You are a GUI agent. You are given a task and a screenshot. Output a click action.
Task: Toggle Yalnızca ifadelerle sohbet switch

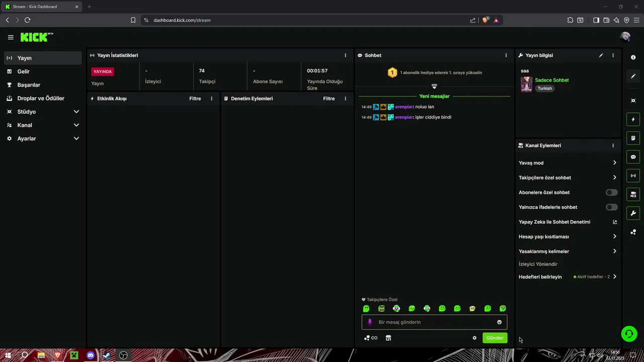pyautogui.click(x=612, y=207)
